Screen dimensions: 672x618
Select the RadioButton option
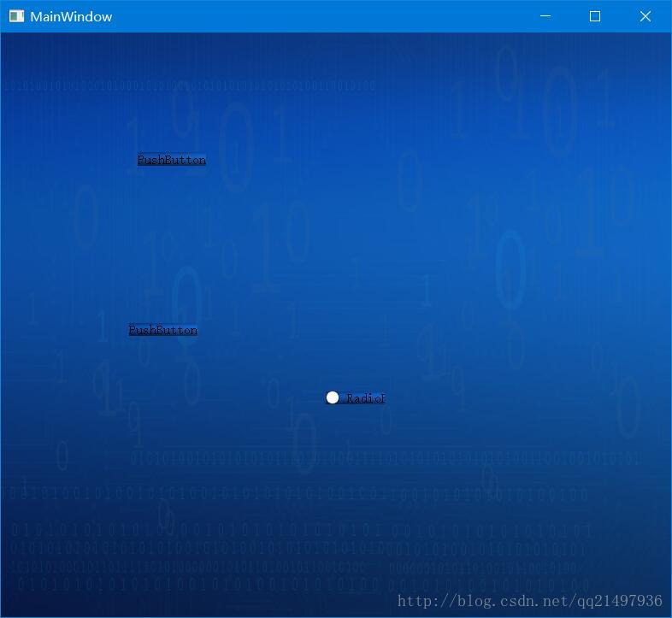[x=356, y=398]
